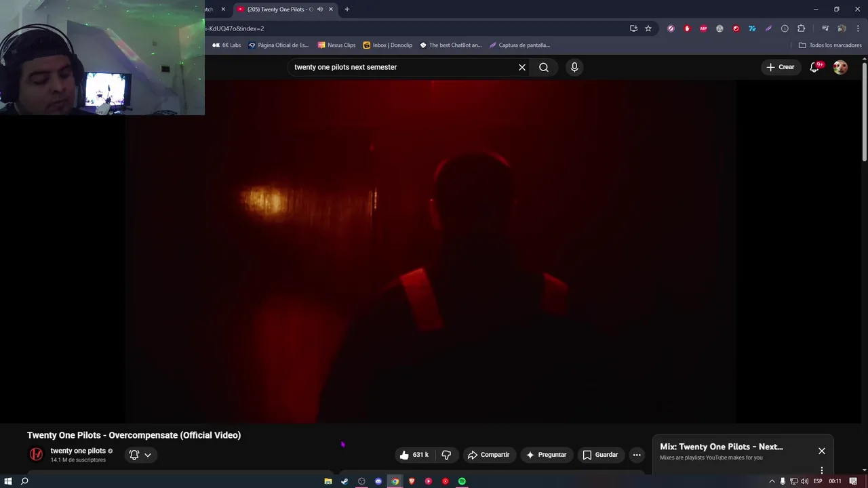Open twenty one pilots channel avatar
This screenshot has width=868, height=488.
coord(36,454)
